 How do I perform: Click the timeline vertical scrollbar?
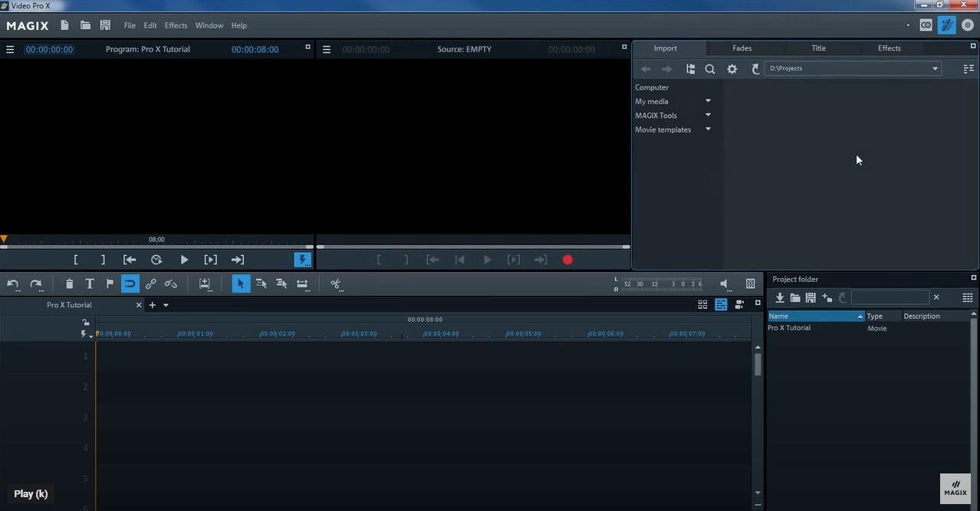[x=758, y=364]
